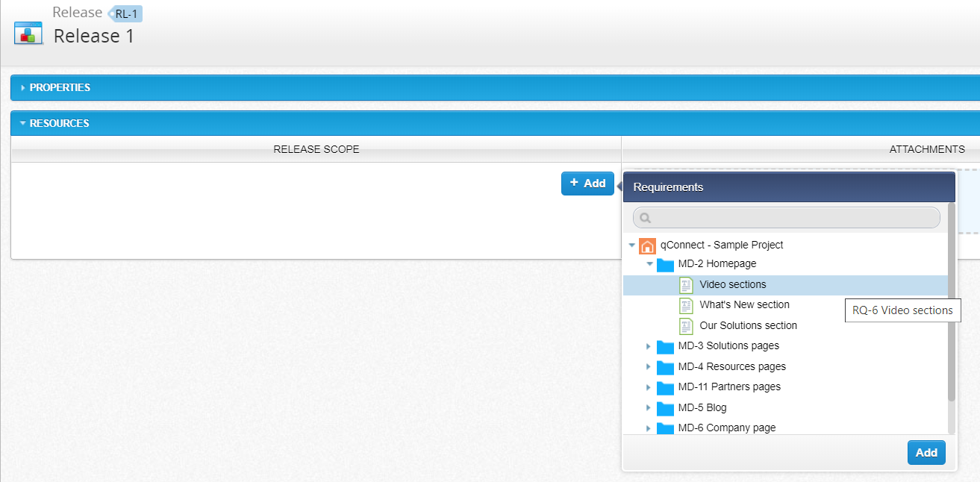Collapse the RESOURCES section
980x482 pixels.
23,123
